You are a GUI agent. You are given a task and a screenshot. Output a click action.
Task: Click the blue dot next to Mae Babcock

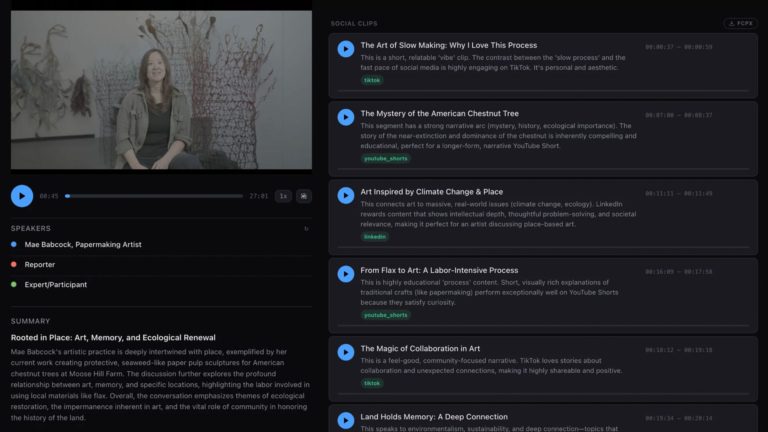pos(14,244)
